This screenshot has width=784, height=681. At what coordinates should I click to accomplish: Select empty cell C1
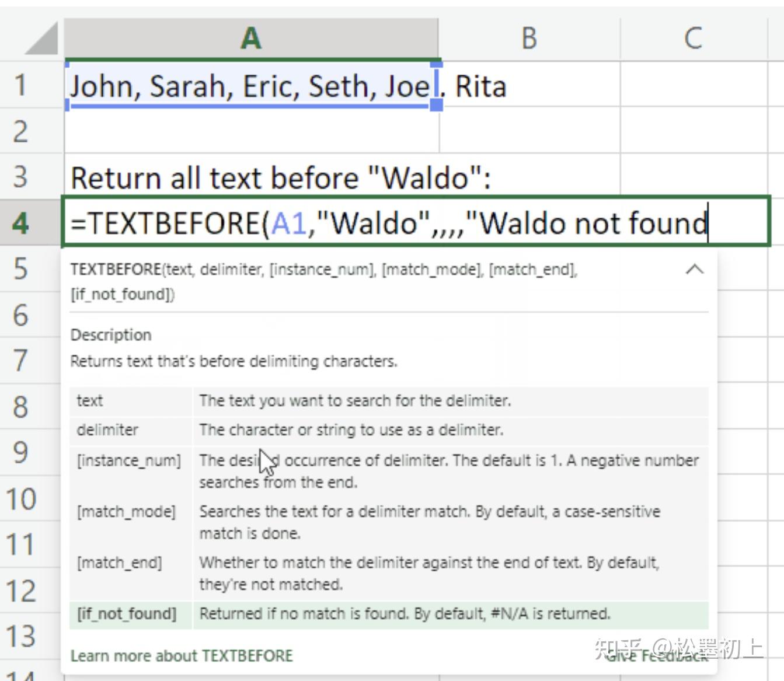tap(693, 85)
